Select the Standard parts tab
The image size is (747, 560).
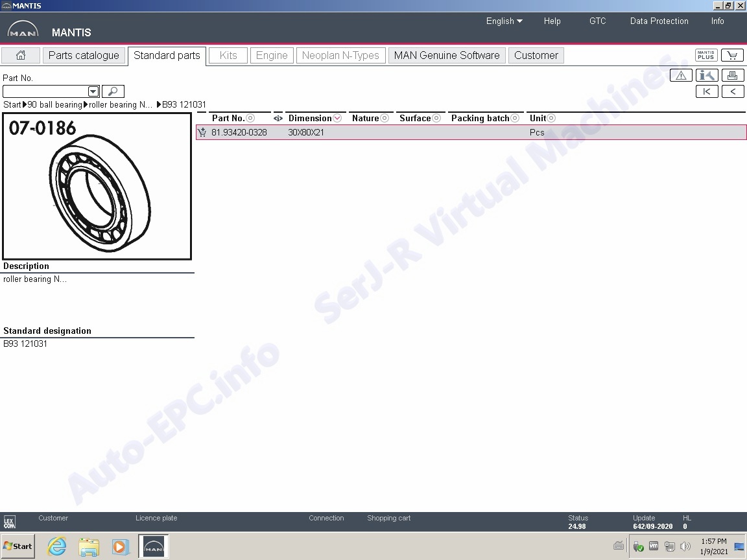167,56
